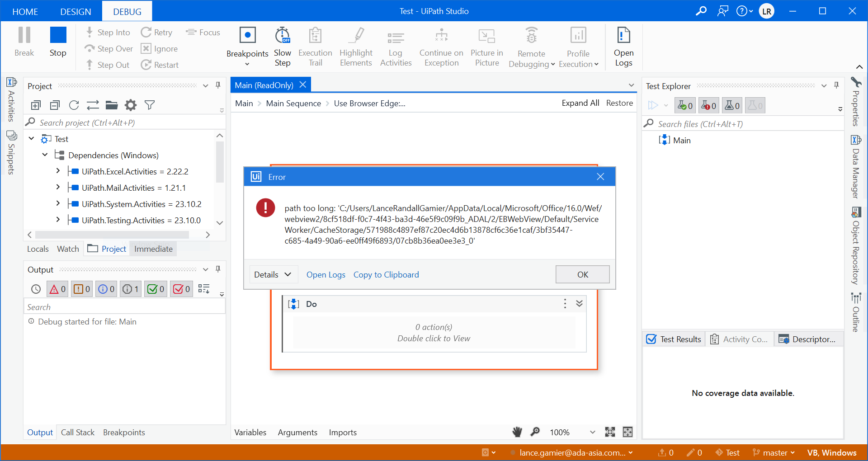Search files in Test Explorer
Screen dimensions: 868x461
click(743, 124)
